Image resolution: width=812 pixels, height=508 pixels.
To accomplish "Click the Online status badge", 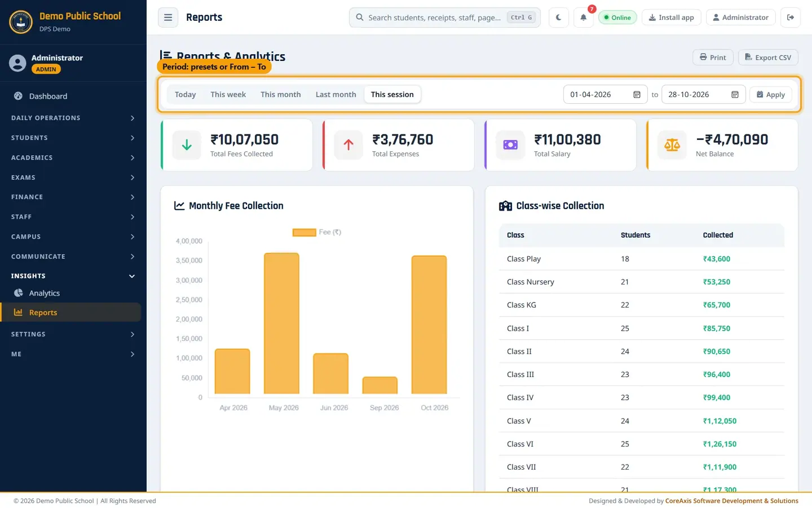I will click(617, 17).
